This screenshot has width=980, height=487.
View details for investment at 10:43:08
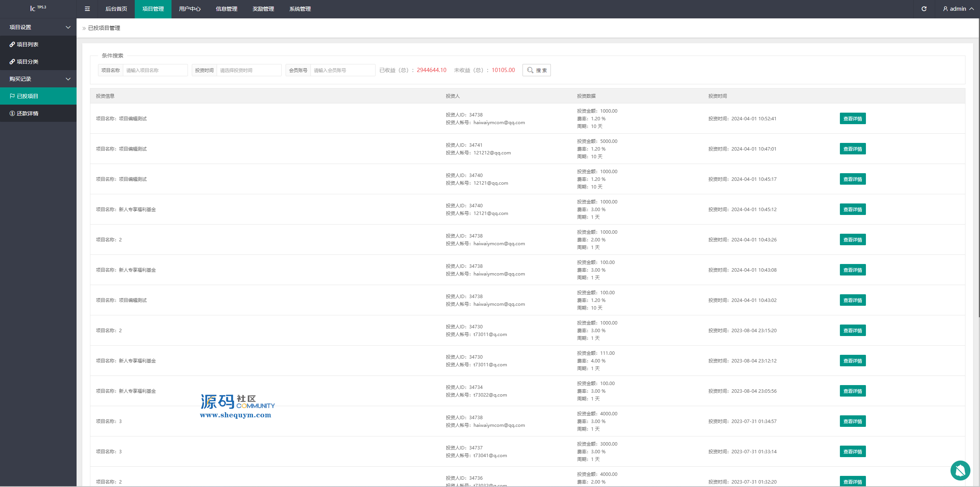[x=853, y=270]
